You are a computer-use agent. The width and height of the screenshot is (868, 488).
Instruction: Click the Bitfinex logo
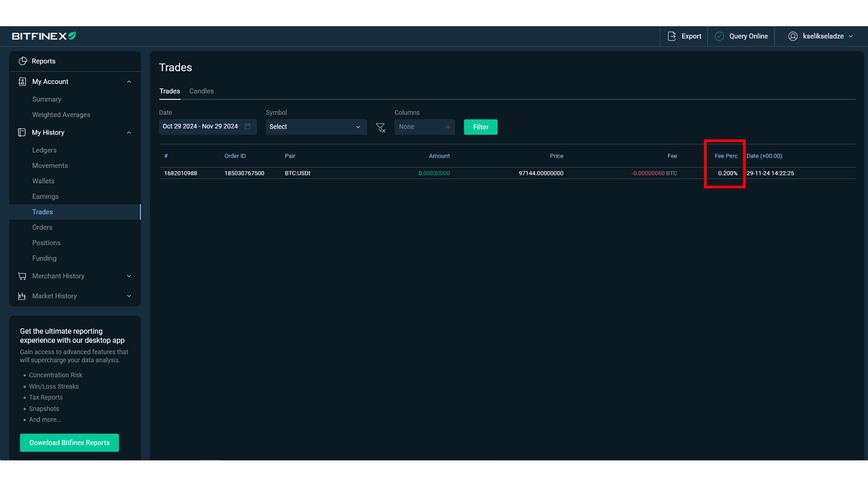(44, 36)
